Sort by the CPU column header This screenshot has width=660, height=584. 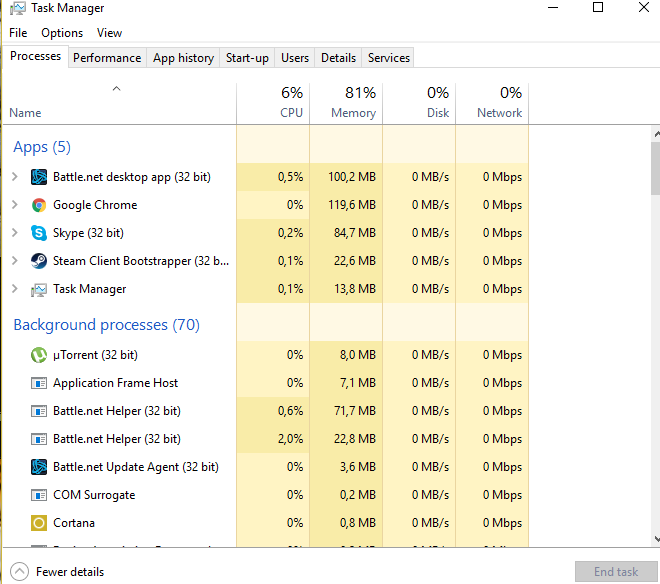point(273,104)
